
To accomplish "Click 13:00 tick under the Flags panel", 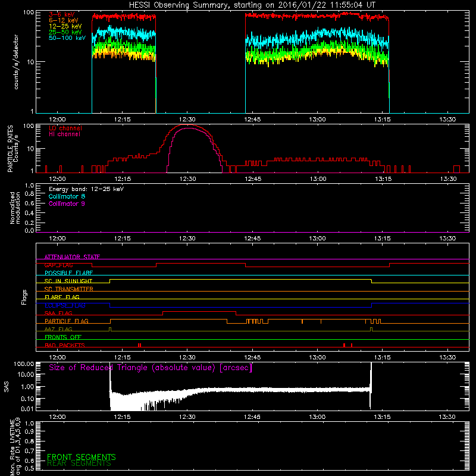I will 317,358.
